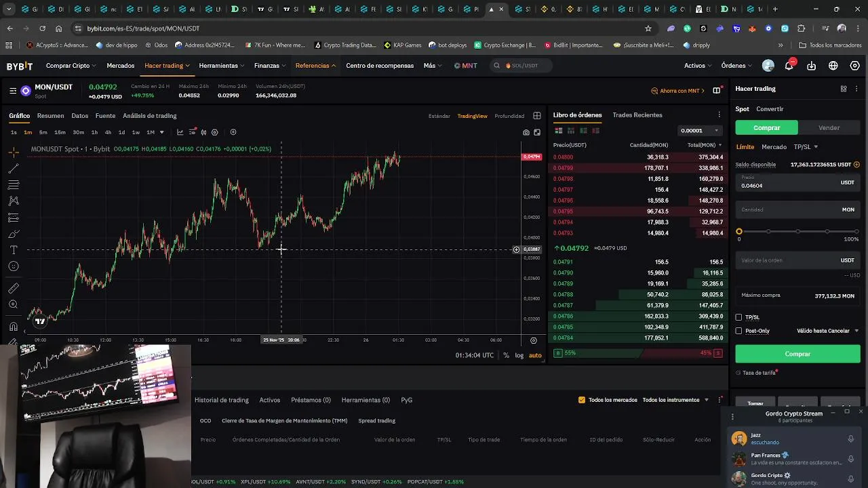Click the buy-sell ratio bar
868x488 pixels.
tap(638, 353)
